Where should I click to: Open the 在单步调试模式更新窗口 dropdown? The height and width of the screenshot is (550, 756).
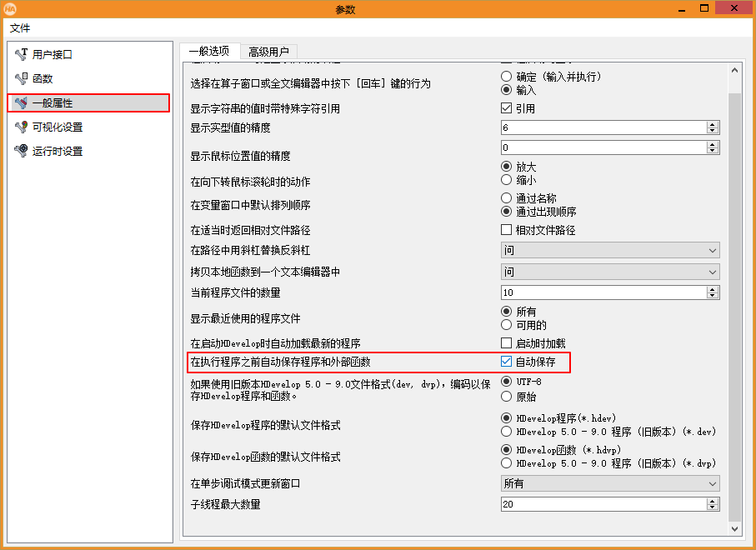pos(610,483)
